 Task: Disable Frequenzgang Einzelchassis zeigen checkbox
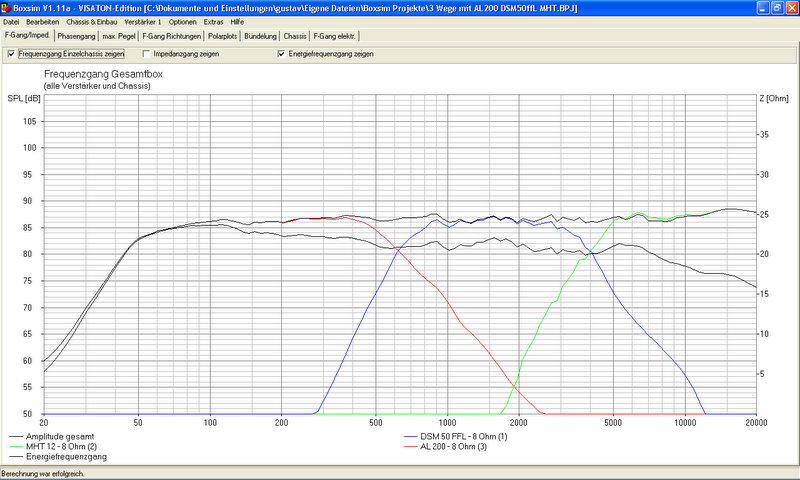click(12, 54)
